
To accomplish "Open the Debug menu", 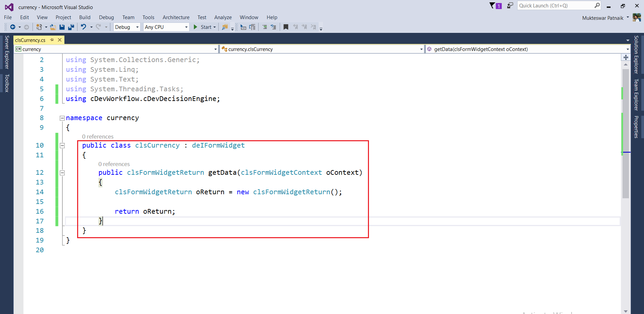I will tap(106, 17).
